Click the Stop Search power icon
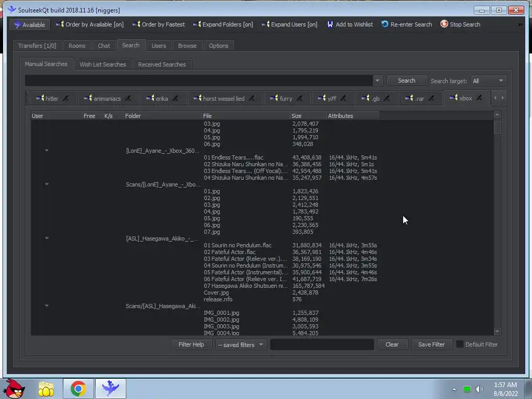The height and width of the screenshot is (399, 532). point(444,24)
